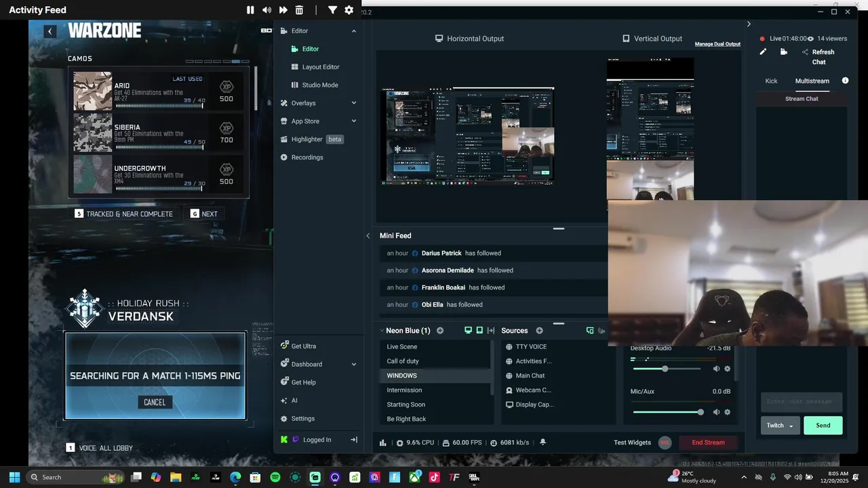Open Activity Feed filter

tap(332, 10)
